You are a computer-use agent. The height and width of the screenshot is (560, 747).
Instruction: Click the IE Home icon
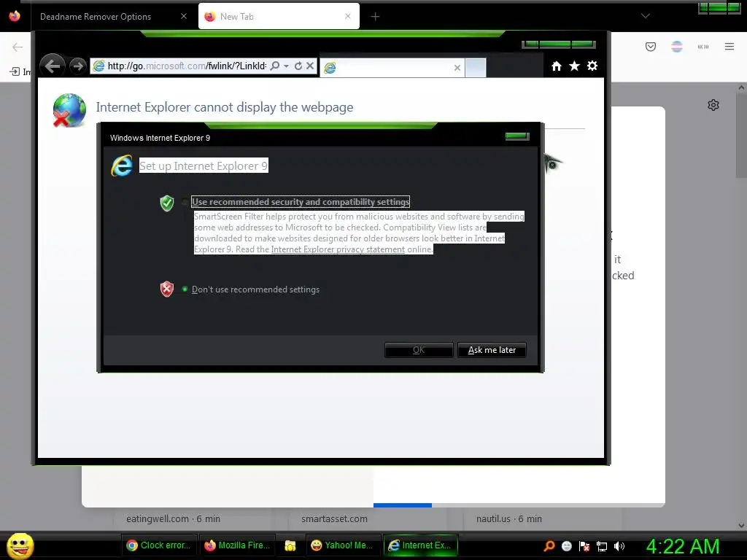[557, 66]
